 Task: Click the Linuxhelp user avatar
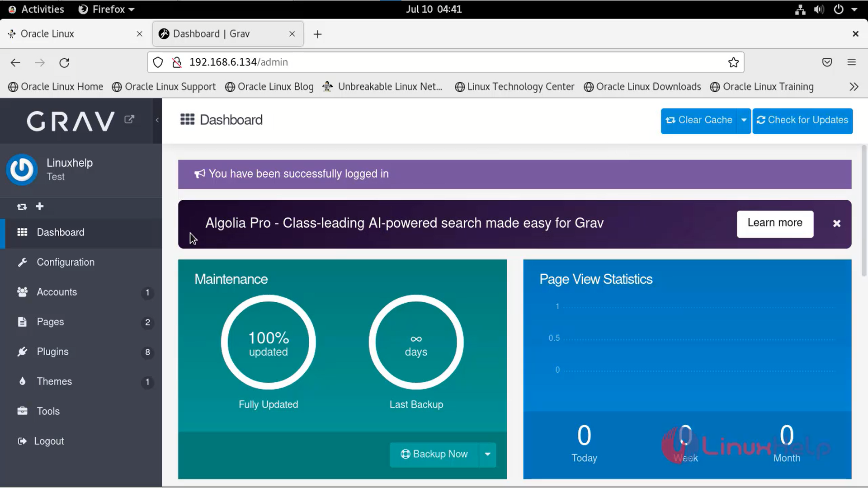[x=21, y=169]
